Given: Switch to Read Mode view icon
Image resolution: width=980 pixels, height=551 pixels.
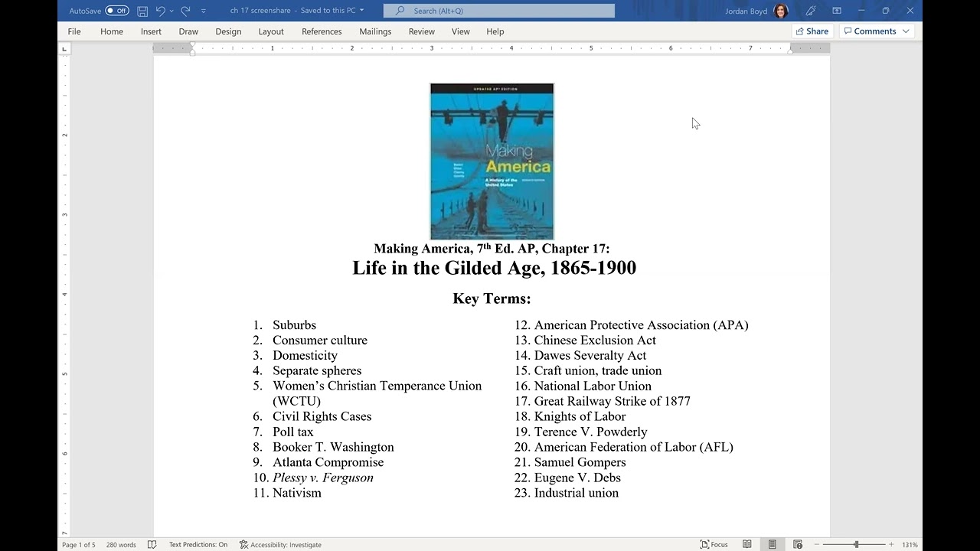Looking at the screenshot, I should (746, 545).
